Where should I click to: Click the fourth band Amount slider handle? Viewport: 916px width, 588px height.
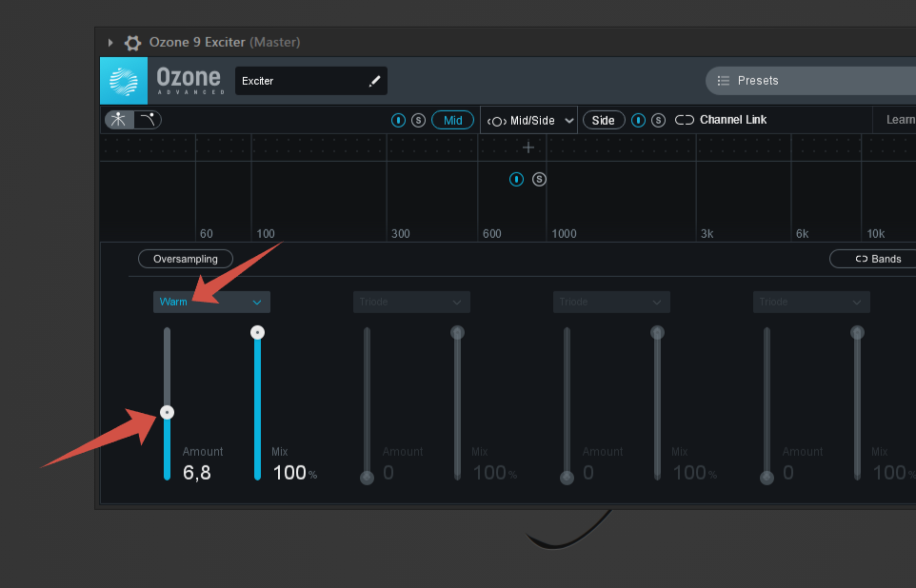[767, 478]
